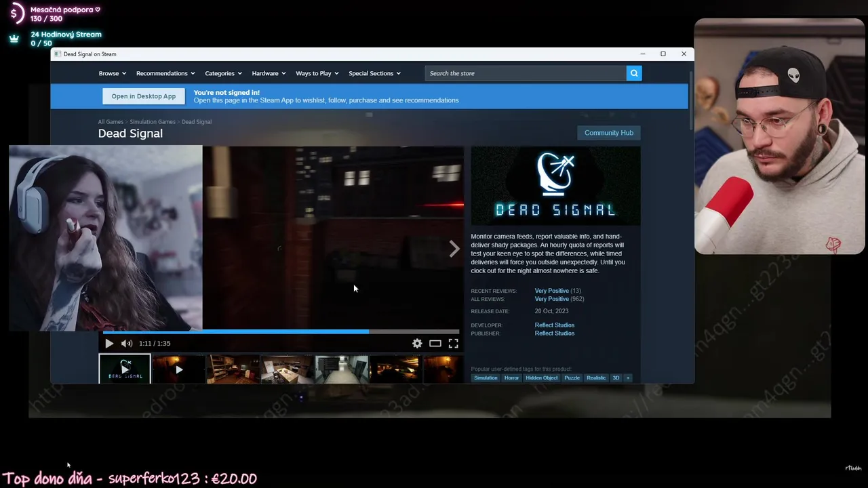Viewport: 868px width, 488px height.
Task: Click Open in Desktop App button
Action: tap(144, 96)
